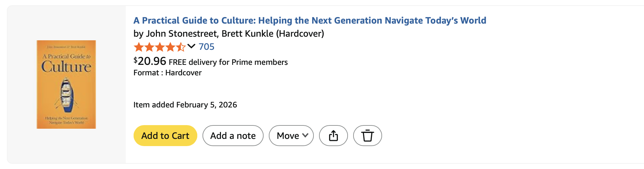This screenshot has height=169, width=644.
Task: View the 705 customer reviews
Action: point(206,47)
